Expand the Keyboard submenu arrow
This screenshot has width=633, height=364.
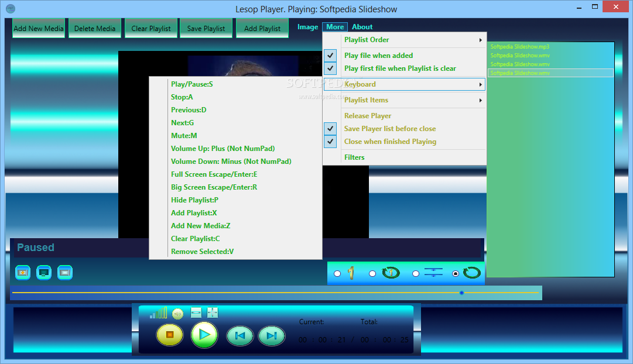[x=480, y=84]
